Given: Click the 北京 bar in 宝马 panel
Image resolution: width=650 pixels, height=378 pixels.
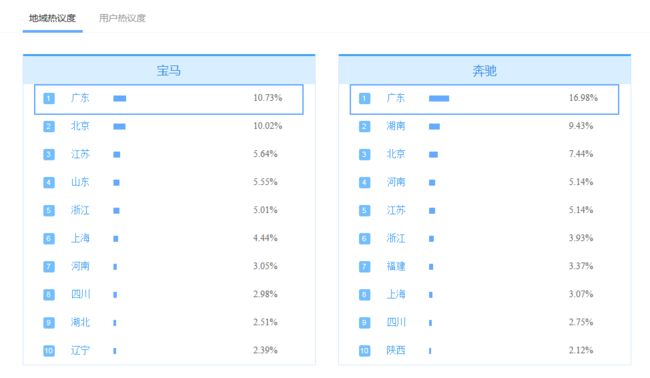Looking at the screenshot, I should point(119,126).
